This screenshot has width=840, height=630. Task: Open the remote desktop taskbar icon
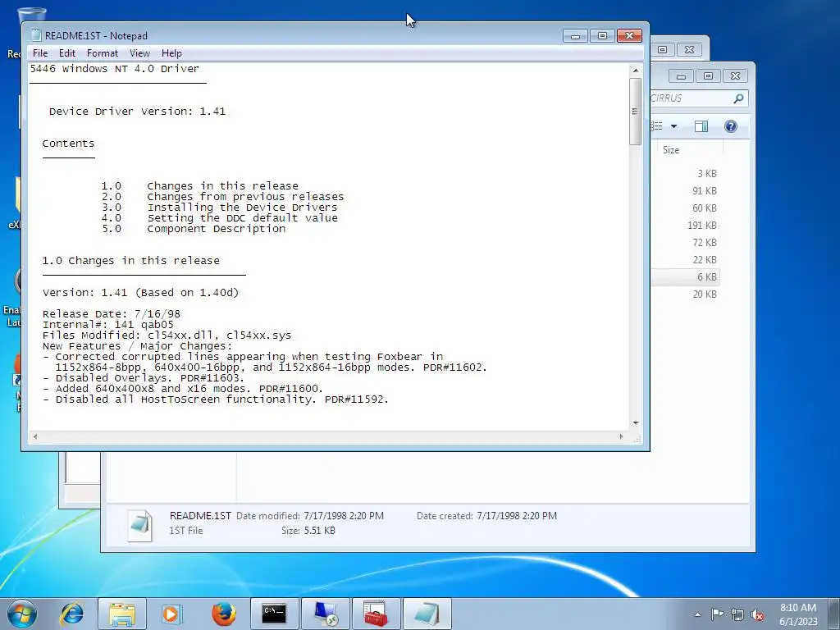325,614
